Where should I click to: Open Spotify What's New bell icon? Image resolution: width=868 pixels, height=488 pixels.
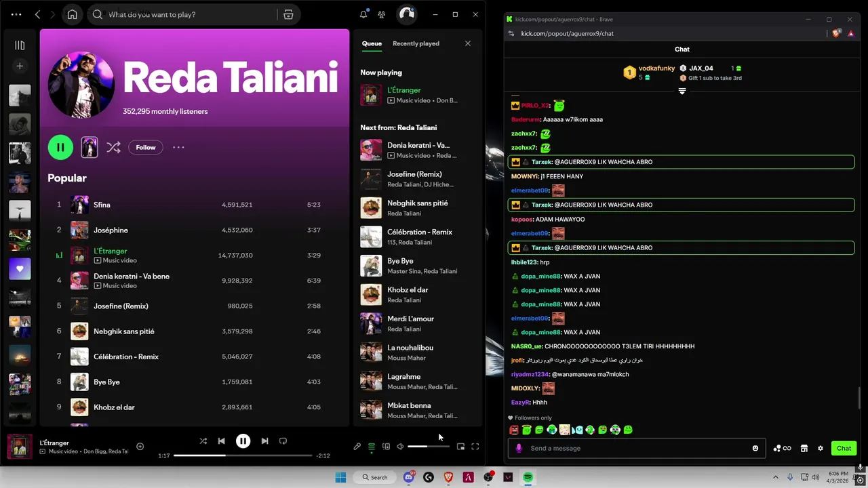pyautogui.click(x=363, y=14)
